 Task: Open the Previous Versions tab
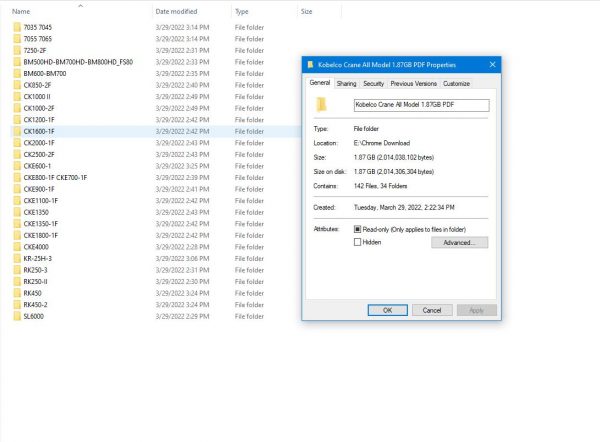(x=414, y=83)
